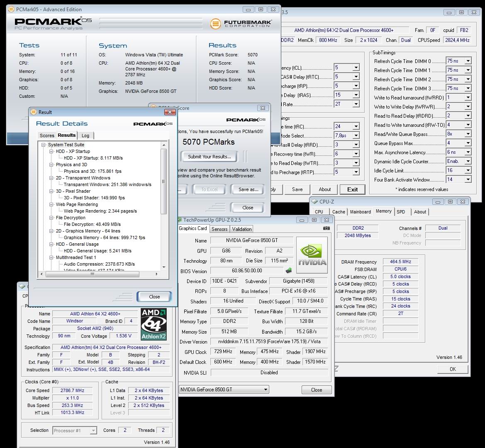Screen dimensions: 485x448
Task: Open the About tab in CPU-Z
Action: (420, 212)
